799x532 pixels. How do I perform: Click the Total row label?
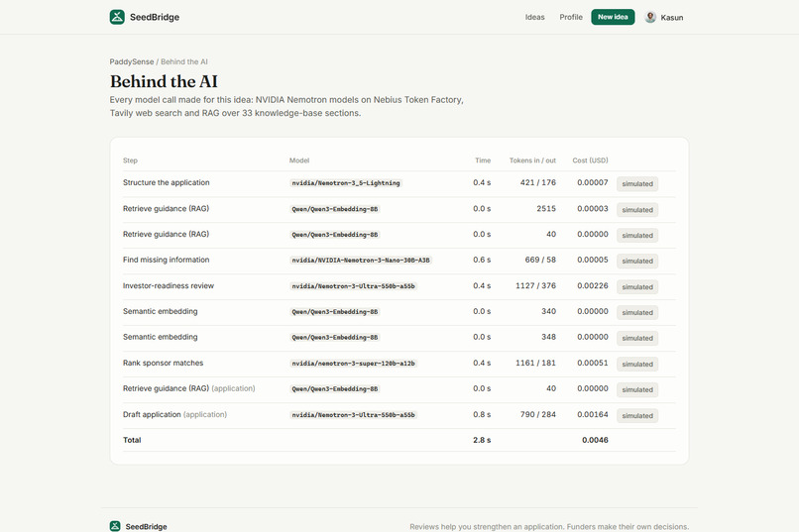132,440
